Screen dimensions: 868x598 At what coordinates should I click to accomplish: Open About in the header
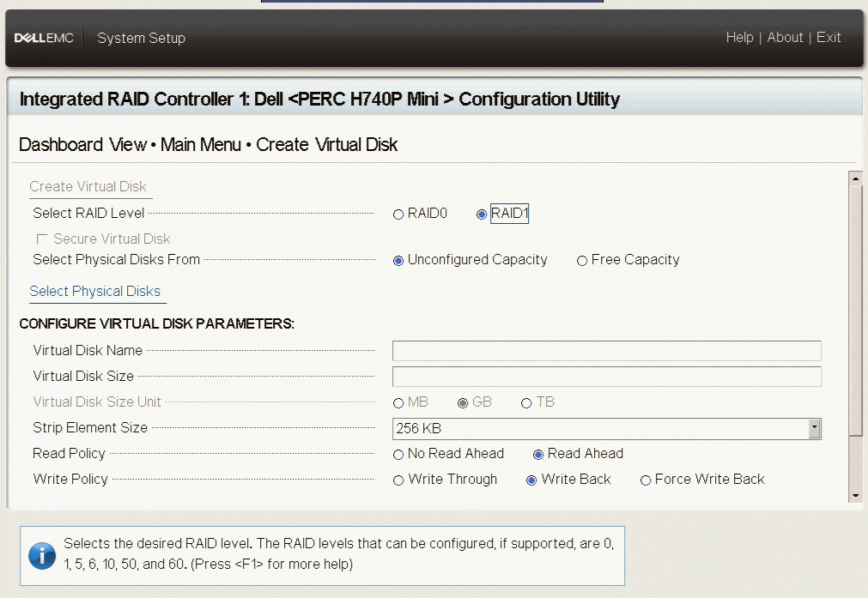785,38
